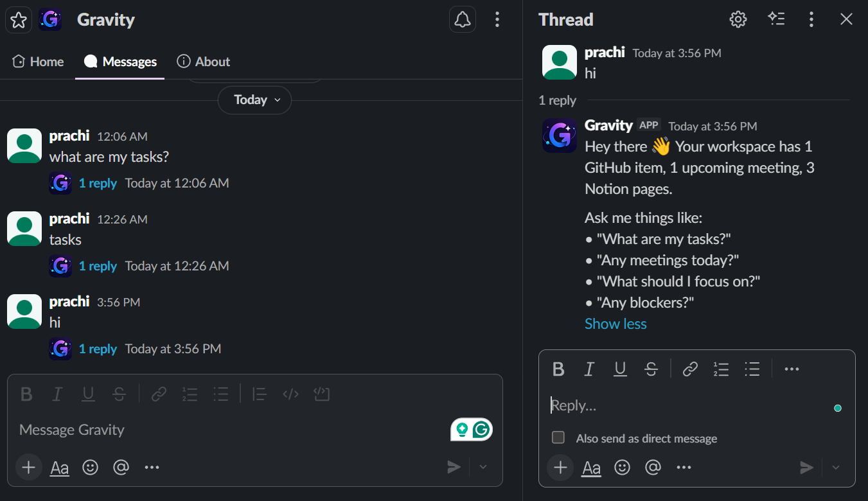The image size is (868, 501).
Task: Click the Grammarly lightbulb icon
Action: coord(461,430)
